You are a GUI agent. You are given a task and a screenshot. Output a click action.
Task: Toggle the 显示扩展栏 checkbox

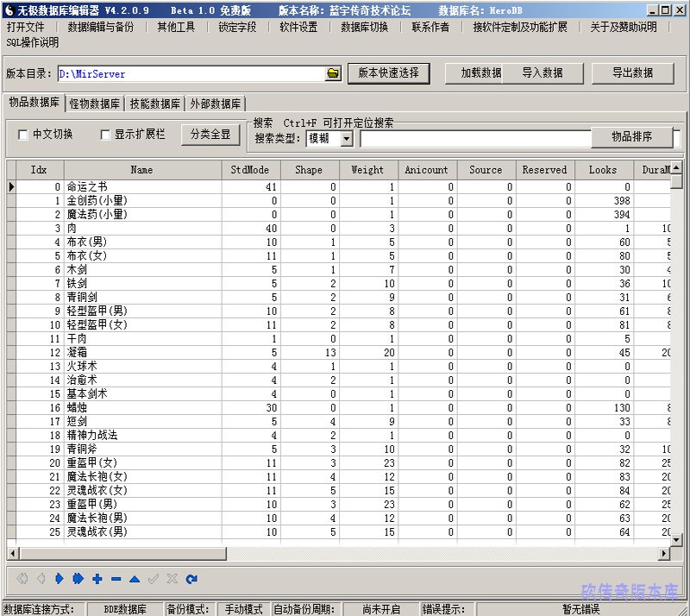coord(105,135)
